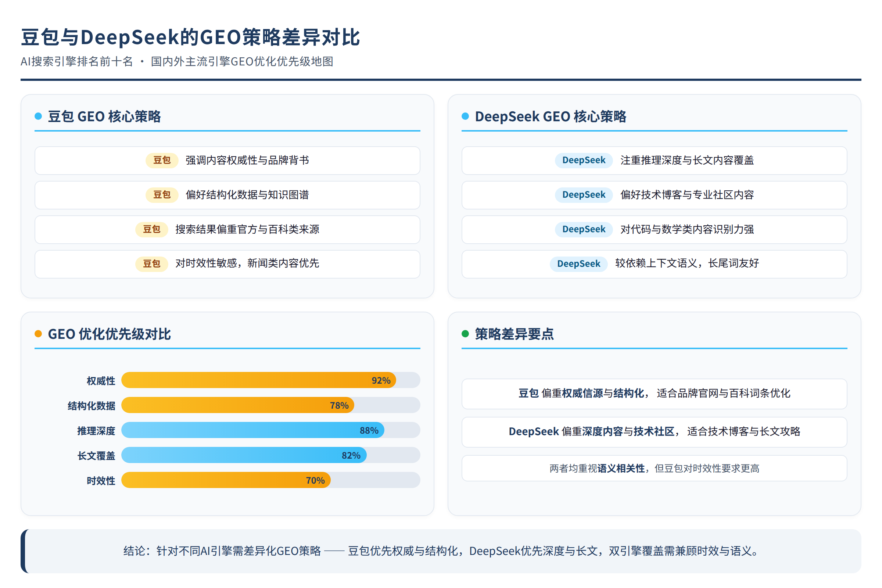Click the 长文覆盖 bar label
Image resolution: width=882 pixels, height=588 pixels.
(x=96, y=456)
